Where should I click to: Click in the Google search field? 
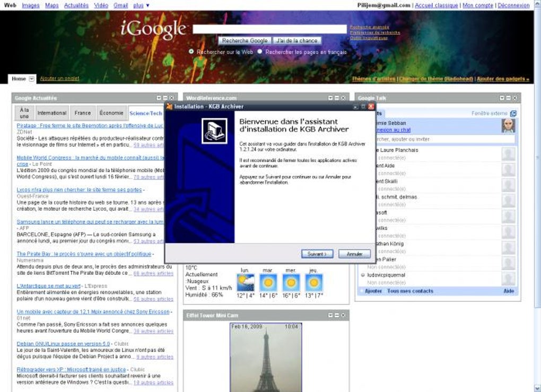[269, 29]
